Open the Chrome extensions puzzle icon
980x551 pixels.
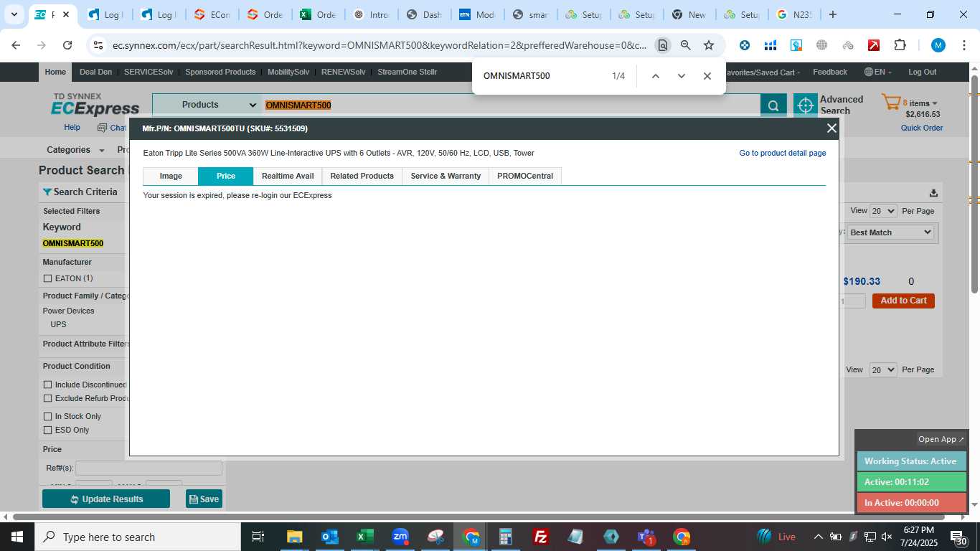coord(900,45)
